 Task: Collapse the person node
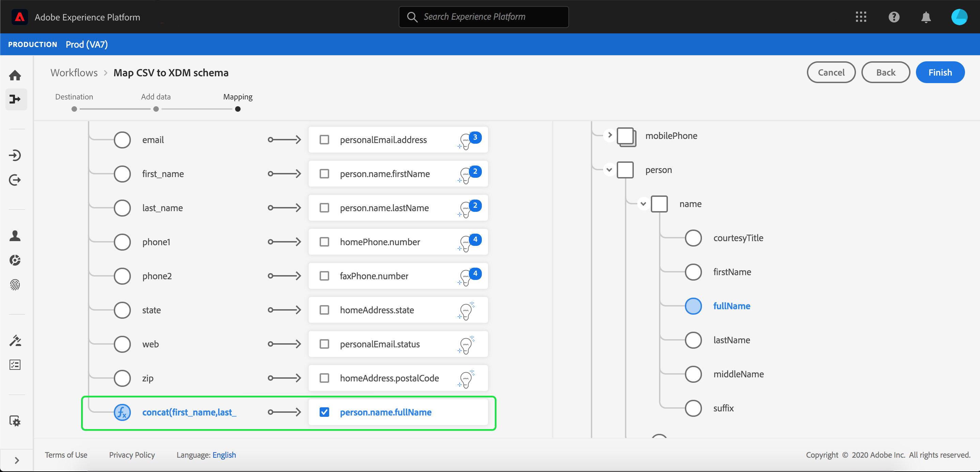pos(609,170)
